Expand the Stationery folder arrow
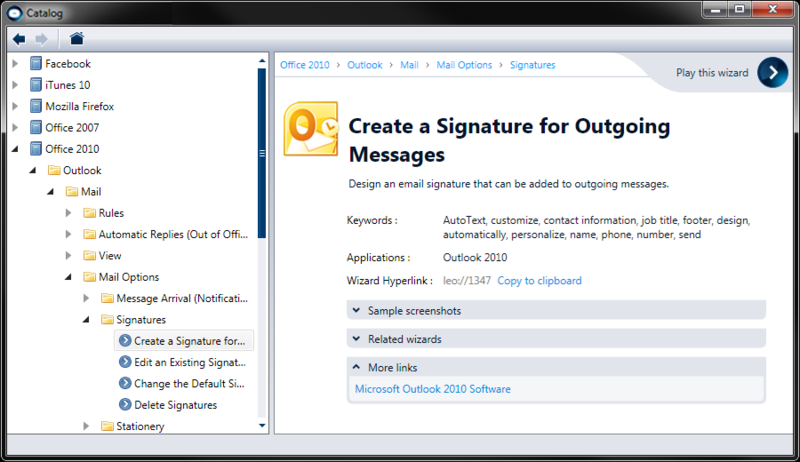This screenshot has width=800, height=462. [x=86, y=426]
